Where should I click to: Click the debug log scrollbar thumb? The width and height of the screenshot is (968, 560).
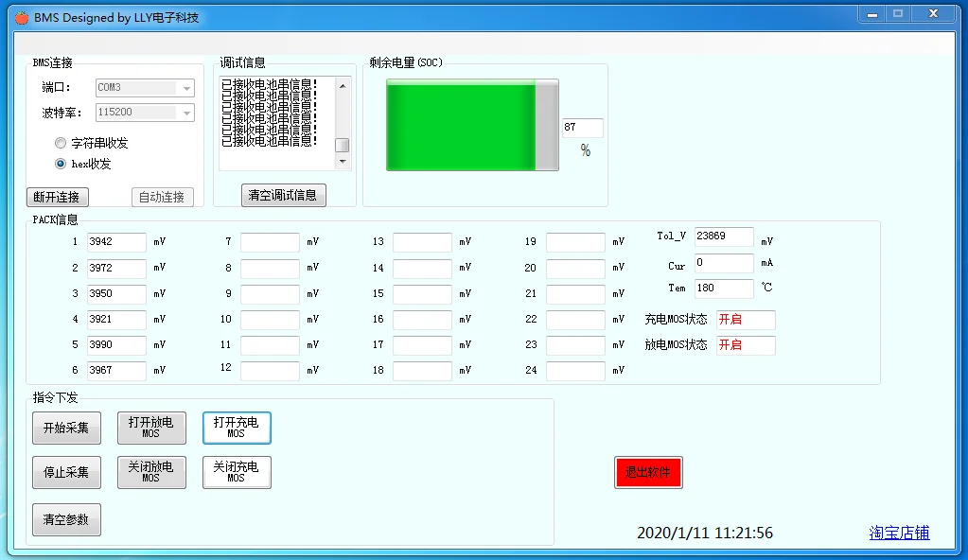click(342, 145)
